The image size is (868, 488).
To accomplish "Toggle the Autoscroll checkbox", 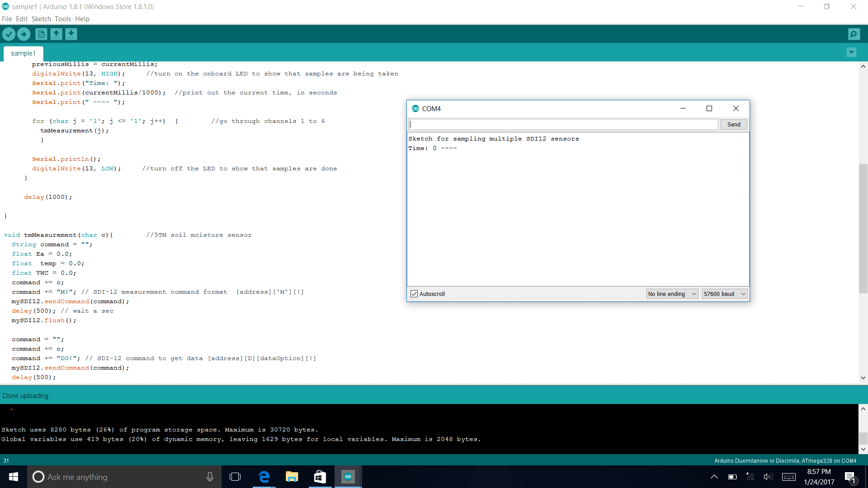I will [414, 294].
